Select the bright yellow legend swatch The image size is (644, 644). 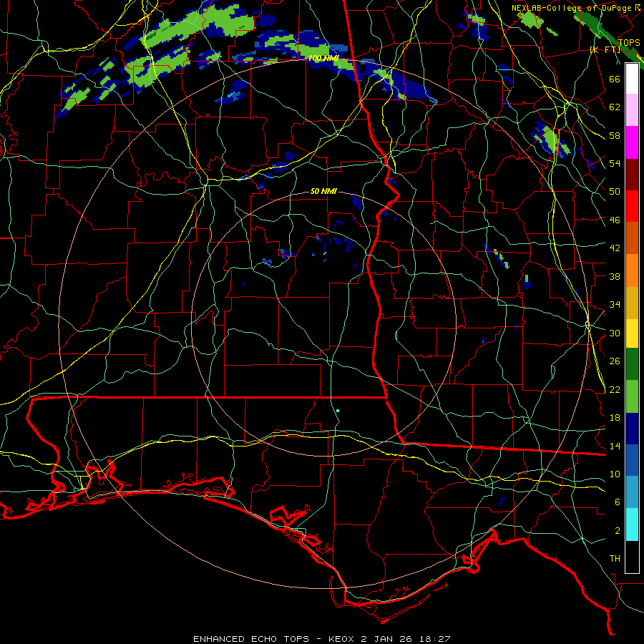pyautogui.click(x=632, y=333)
